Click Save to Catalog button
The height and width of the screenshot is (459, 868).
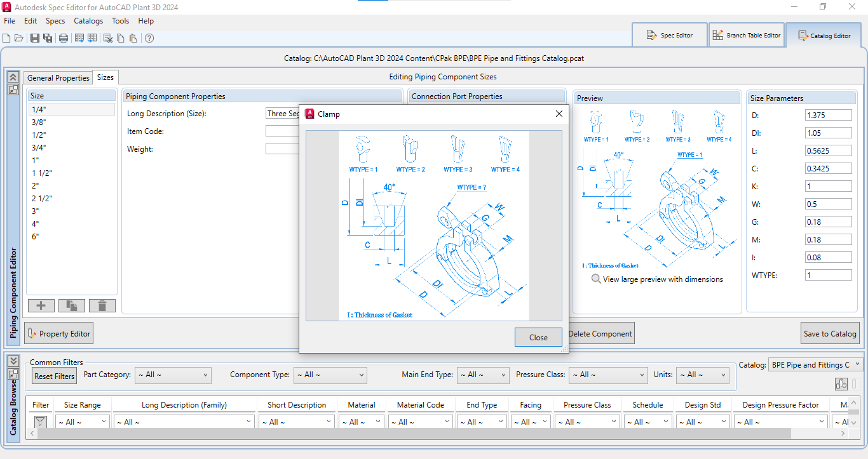tap(831, 333)
